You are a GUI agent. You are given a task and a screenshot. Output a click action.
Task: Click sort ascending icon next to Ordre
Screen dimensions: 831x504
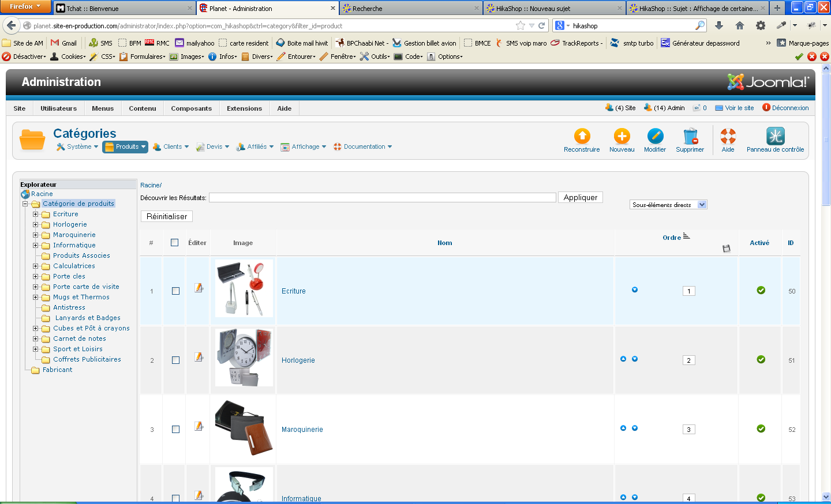tap(686, 236)
